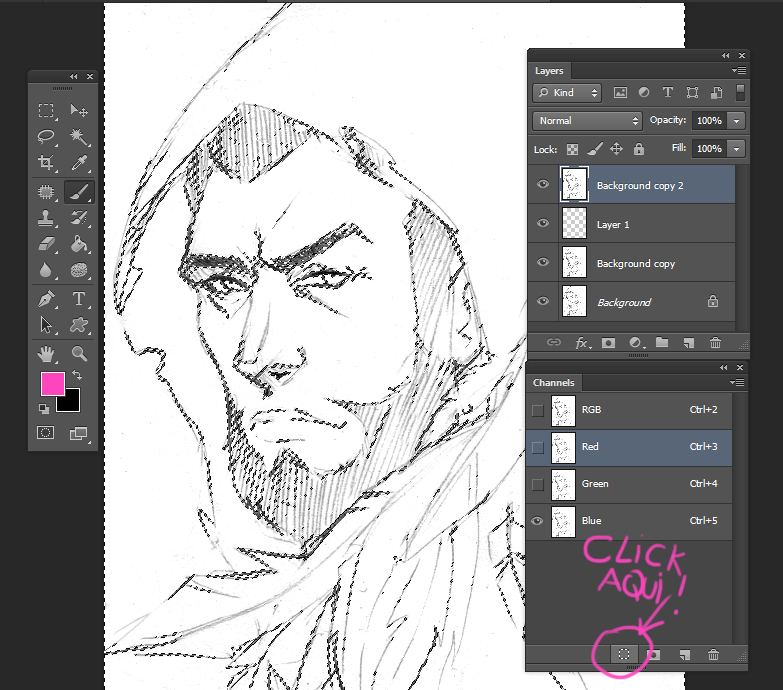Viewport: 783px width, 690px height.
Task: Delete layer using Layers panel trash icon
Action: pyautogui.click(x=715, y=343)
